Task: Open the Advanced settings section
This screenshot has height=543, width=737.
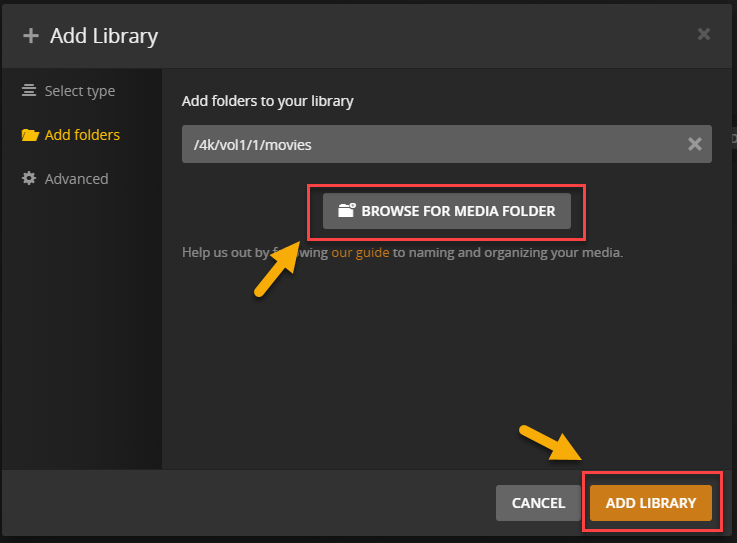Action: click(x=76, y=179)
